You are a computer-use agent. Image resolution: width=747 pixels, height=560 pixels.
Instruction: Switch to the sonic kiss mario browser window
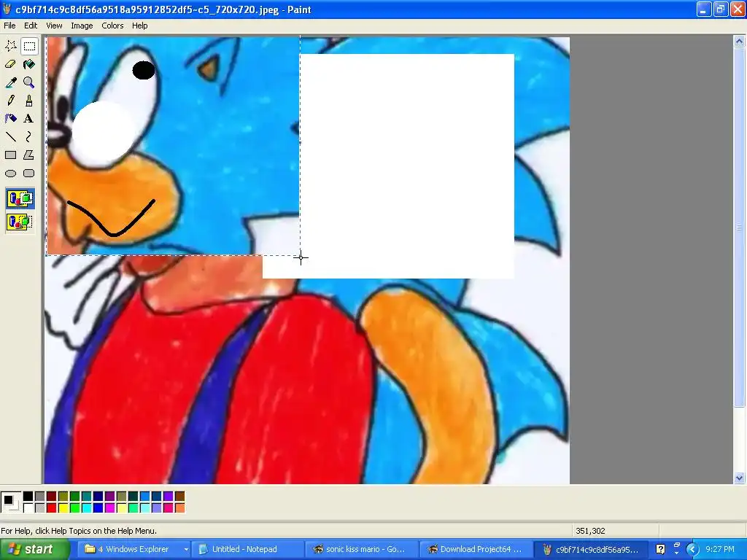point(362,549)
